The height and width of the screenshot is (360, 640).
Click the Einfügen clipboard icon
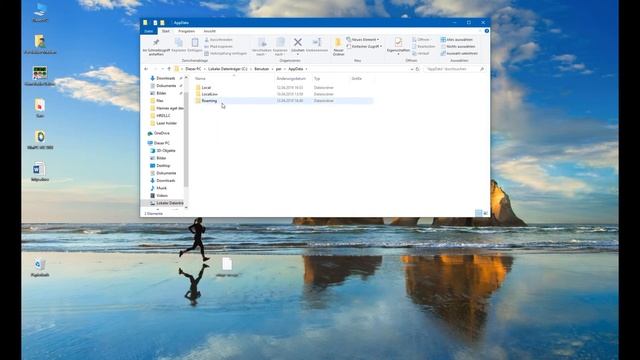[x=195, y=42]
